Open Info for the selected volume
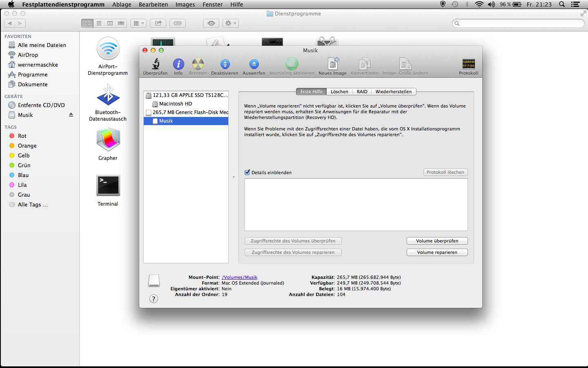 pyautogui.click(x=178, y=64)
